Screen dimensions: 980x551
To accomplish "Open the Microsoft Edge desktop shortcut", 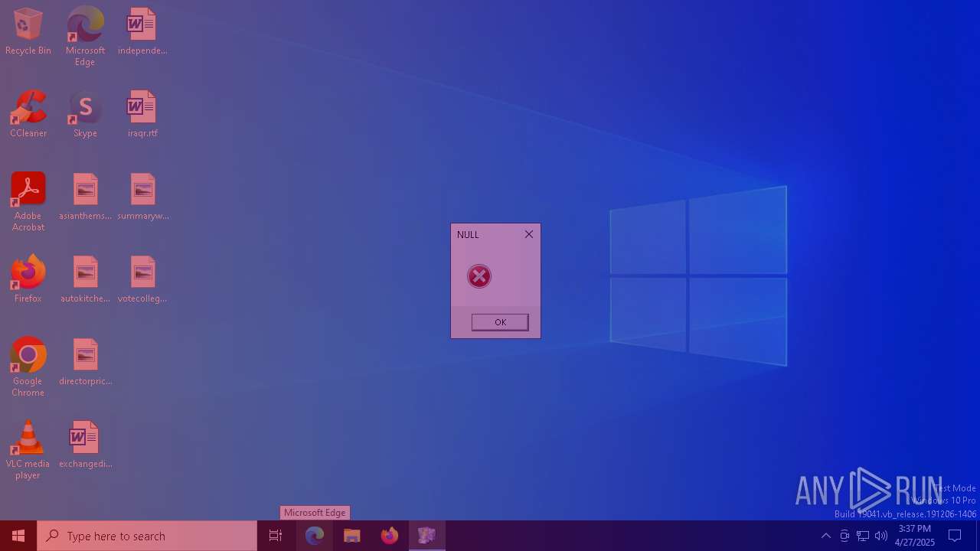I will [85, 36].
